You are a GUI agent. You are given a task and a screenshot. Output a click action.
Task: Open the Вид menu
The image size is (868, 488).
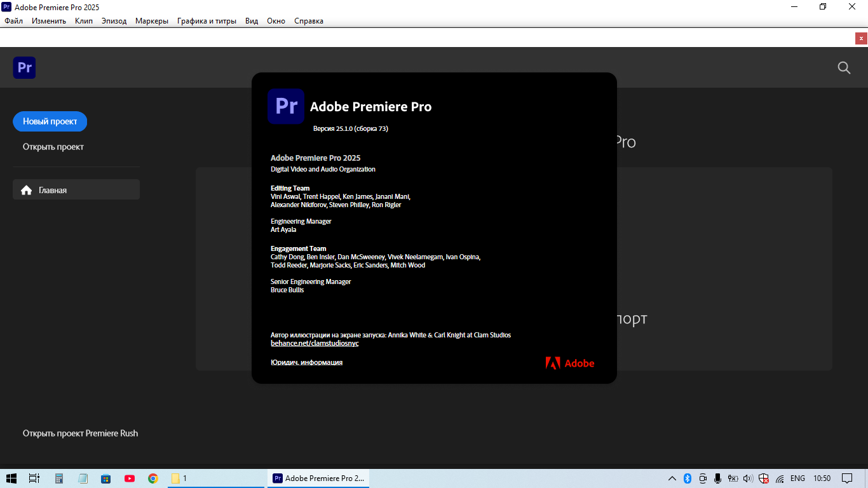click(x=252, y=21)
